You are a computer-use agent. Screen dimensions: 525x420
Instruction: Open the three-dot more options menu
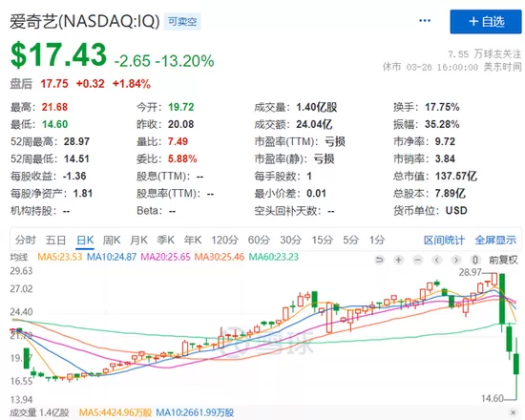coord(425,21)
